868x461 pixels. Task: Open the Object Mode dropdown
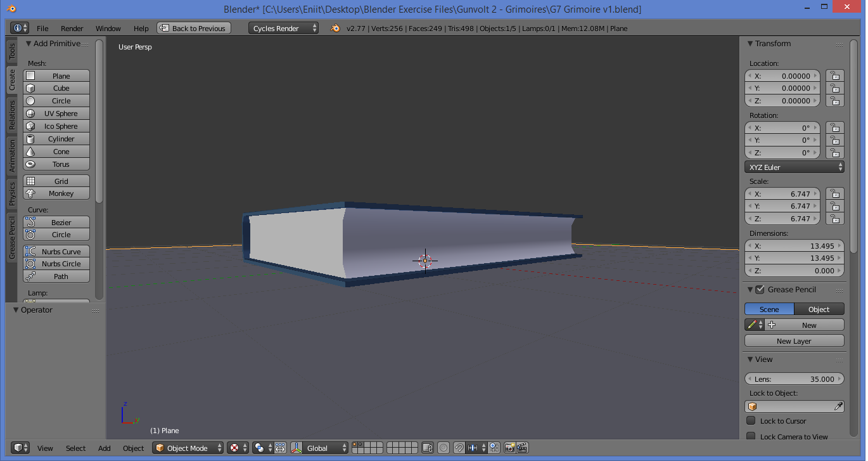point(188,448)
